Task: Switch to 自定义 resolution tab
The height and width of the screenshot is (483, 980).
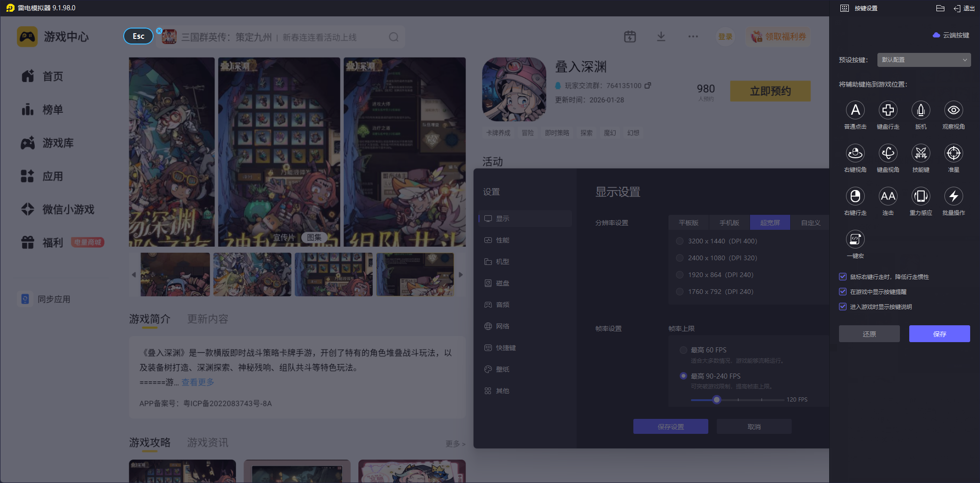Action: [810, 223]
